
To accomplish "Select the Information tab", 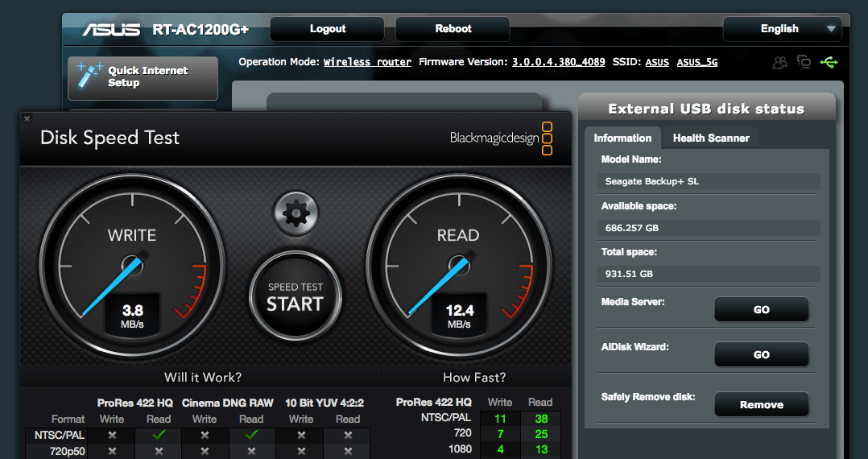I will (x=622, y=139).
